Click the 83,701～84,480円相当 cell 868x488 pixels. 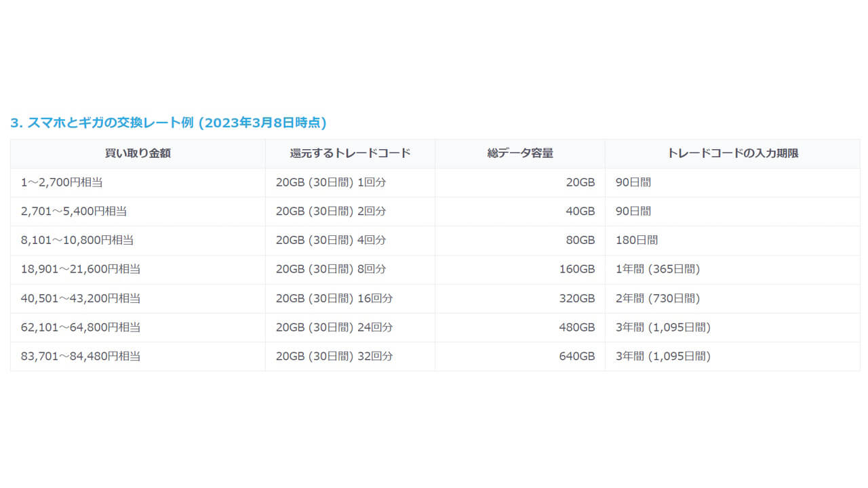coord(81,356)
